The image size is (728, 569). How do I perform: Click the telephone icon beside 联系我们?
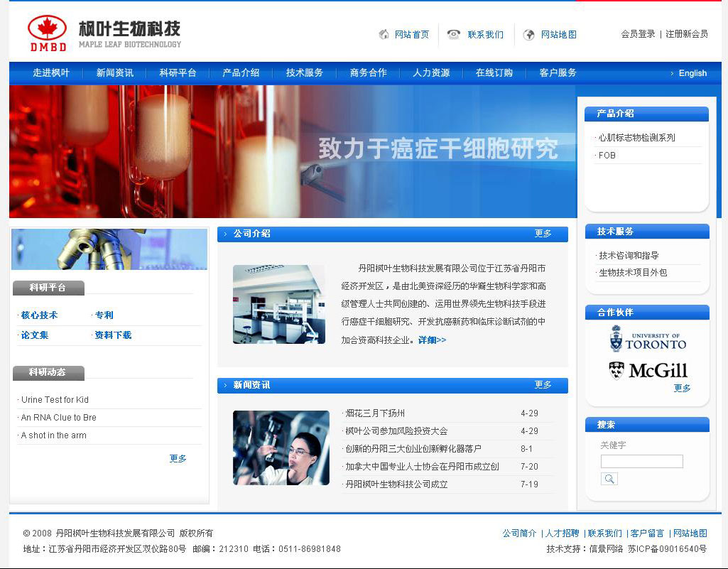[453, 35]
